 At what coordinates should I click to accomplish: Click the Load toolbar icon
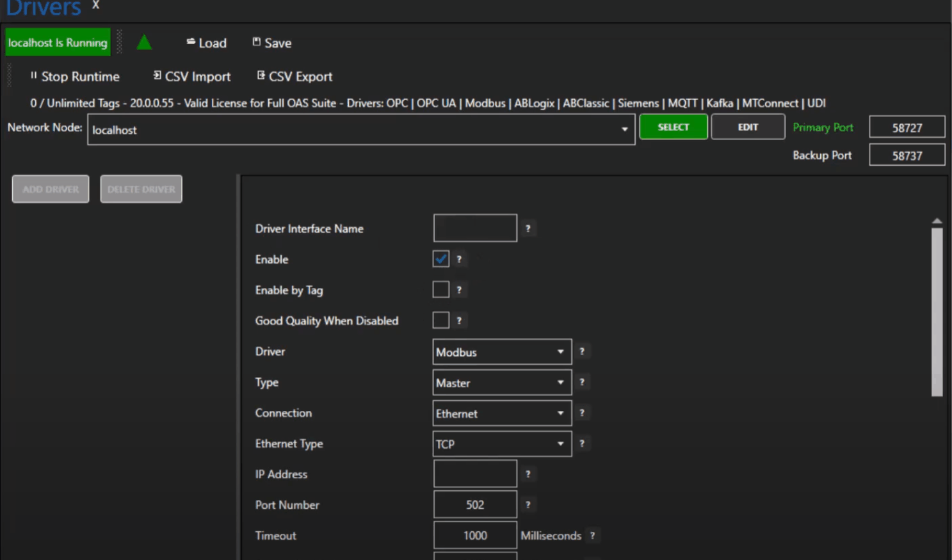point(191,42)
